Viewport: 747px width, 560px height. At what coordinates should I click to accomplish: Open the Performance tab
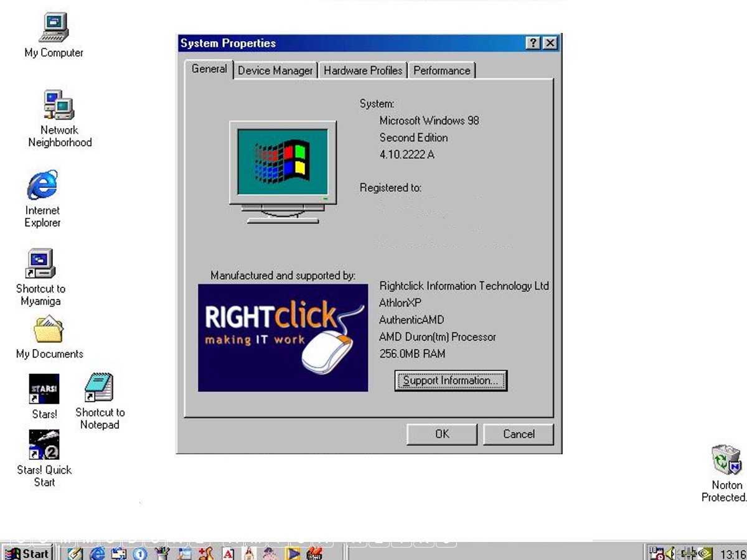coord(441,71)
